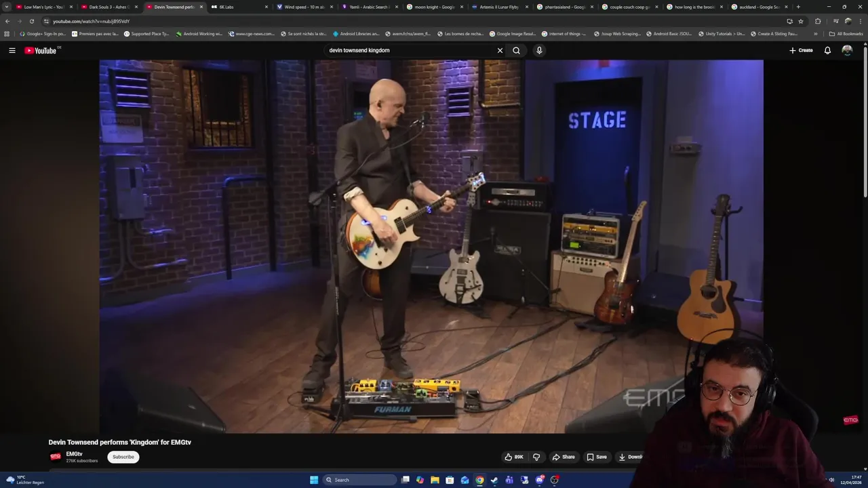Switch to the 'how long is the' tab
868x488 pixels.
(694, 7)
